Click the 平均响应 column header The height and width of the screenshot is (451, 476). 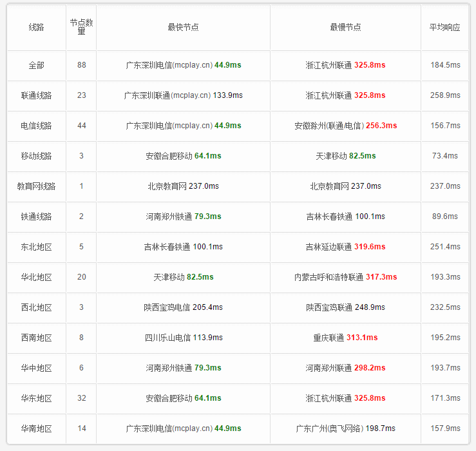[444, 27]
